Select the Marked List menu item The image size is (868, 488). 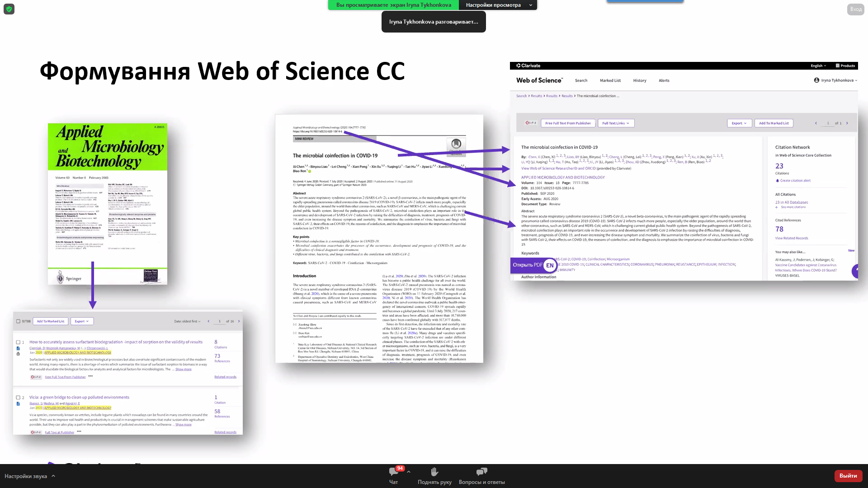point(610,80)
